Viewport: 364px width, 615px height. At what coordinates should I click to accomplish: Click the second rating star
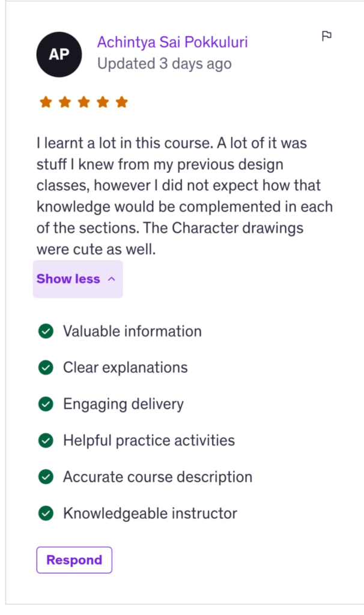click(65, 102)
